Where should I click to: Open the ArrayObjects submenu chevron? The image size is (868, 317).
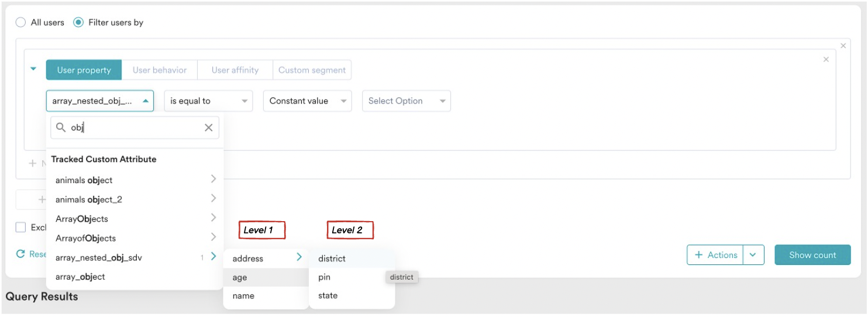pos(213,218)
